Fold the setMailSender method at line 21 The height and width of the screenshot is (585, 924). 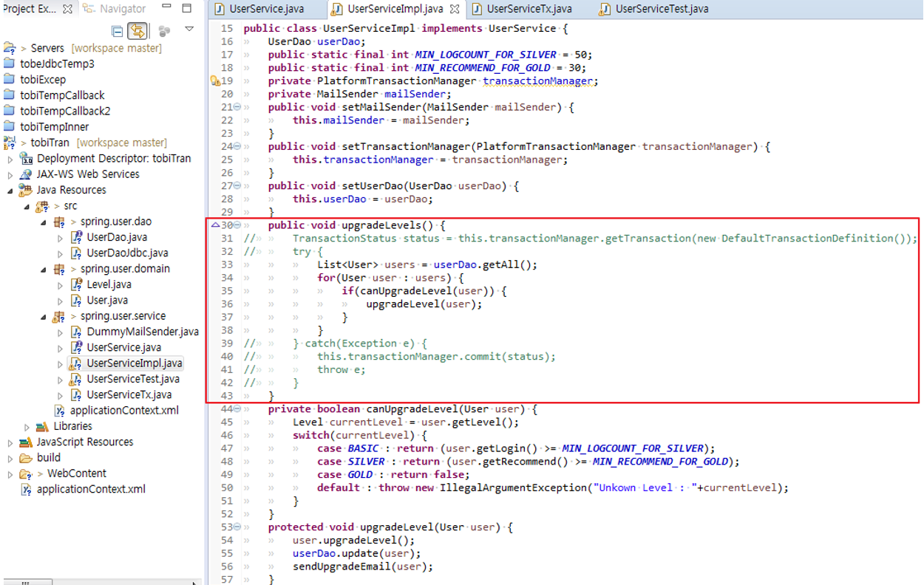coord(237,107)
